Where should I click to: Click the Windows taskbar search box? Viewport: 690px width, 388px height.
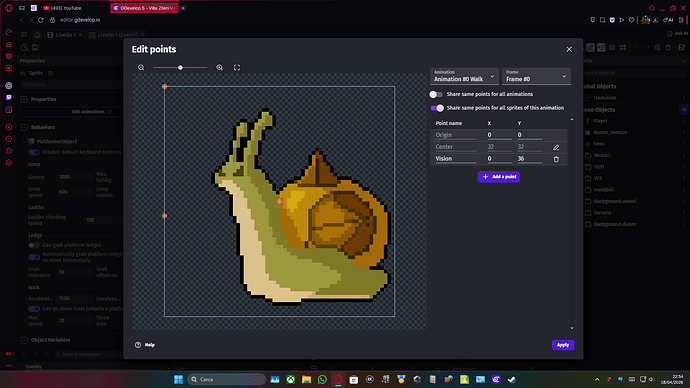(227, 379)
